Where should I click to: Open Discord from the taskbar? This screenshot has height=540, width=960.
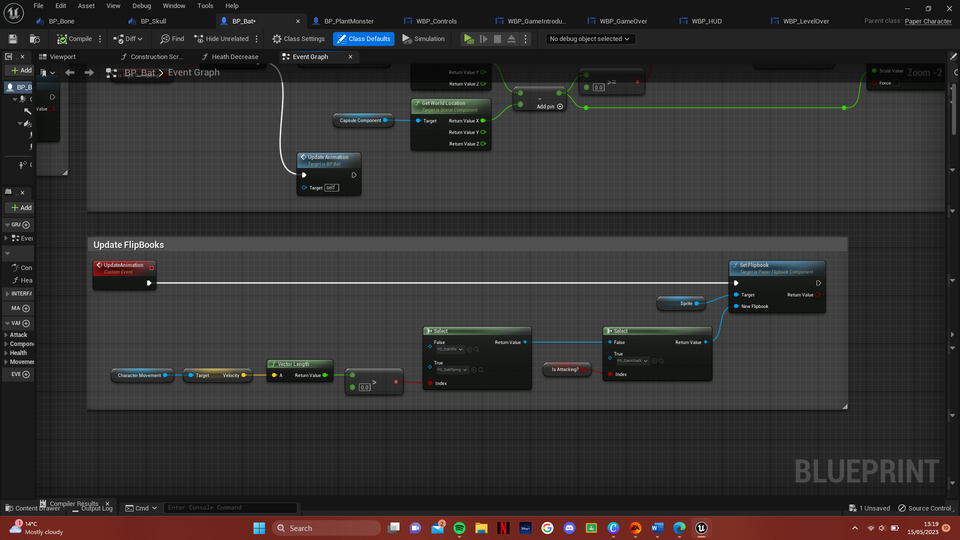tap(569, 528)
